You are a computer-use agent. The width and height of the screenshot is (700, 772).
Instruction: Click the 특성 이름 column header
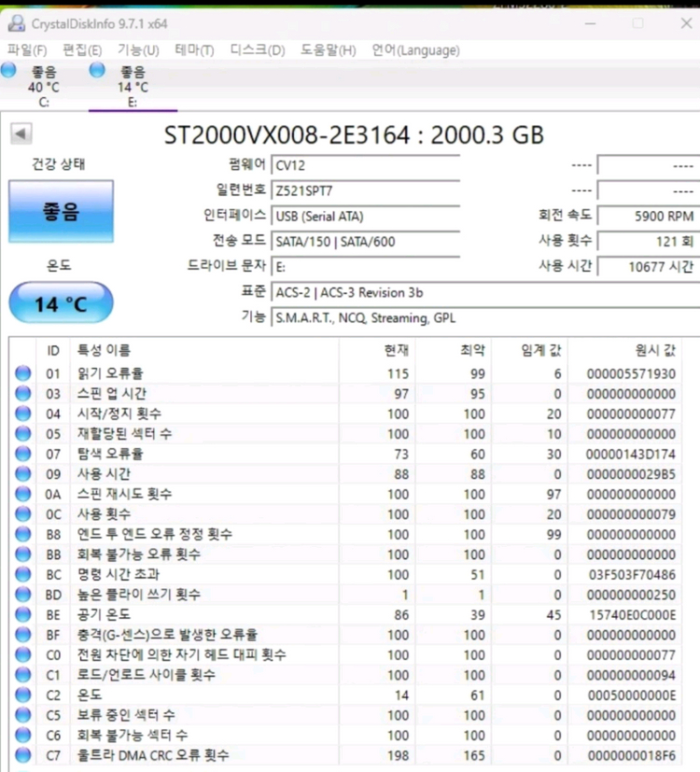click(204, 351)
